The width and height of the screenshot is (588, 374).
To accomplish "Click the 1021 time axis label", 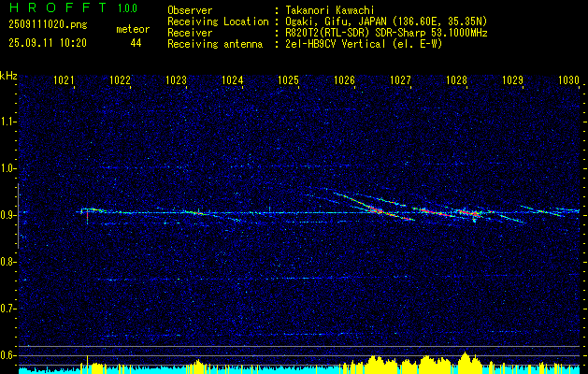I will [x=64, y=79].
